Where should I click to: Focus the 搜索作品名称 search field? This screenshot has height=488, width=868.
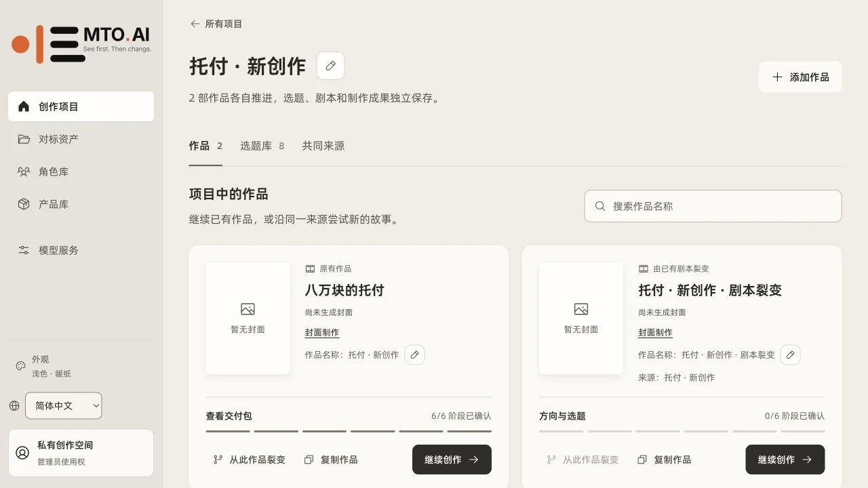(713, 206)
